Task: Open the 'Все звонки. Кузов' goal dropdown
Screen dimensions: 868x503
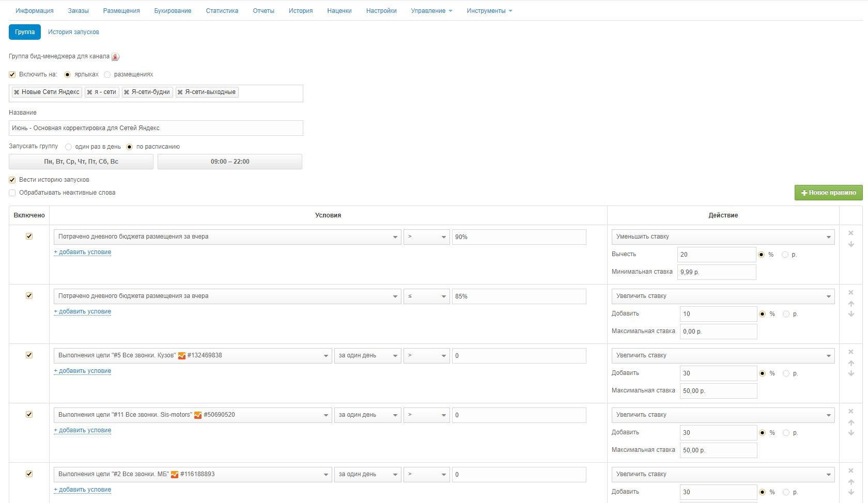Action: point(193,356)
